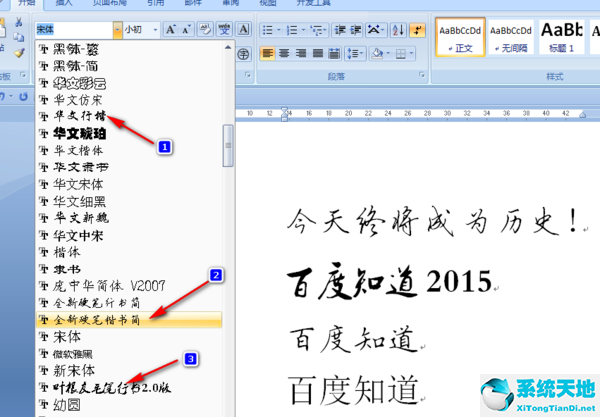Choose font 华文新魏 from list
The image size is (600, 417).
129,218
